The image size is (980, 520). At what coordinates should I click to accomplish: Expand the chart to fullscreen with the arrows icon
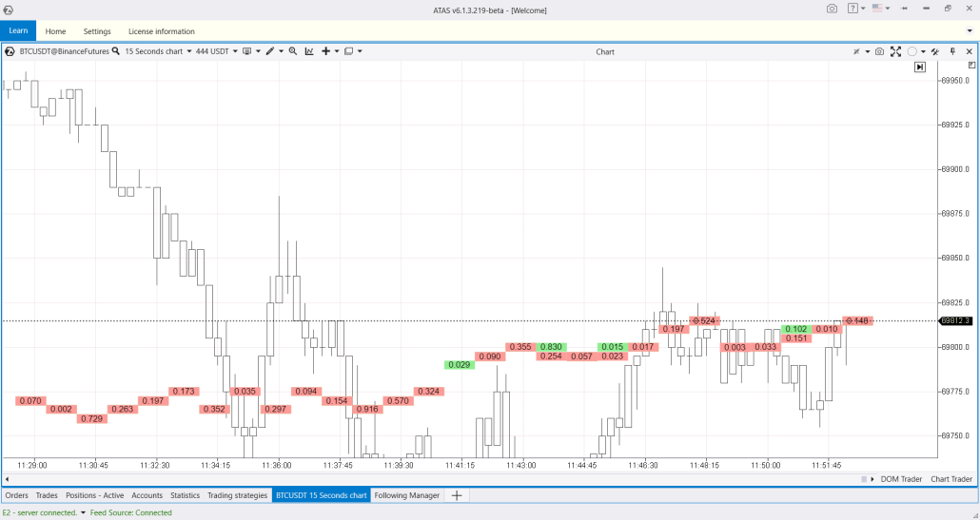tap(895, 52)
